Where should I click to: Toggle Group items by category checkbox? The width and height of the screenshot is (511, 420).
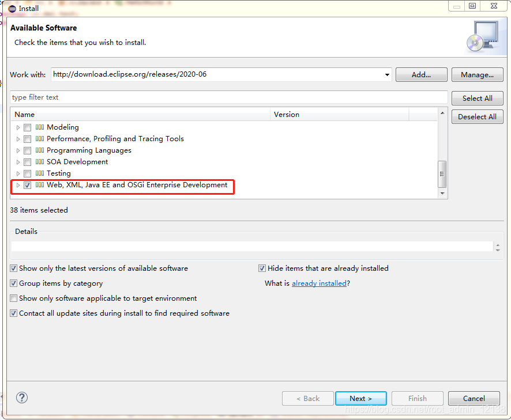(13, 283)
